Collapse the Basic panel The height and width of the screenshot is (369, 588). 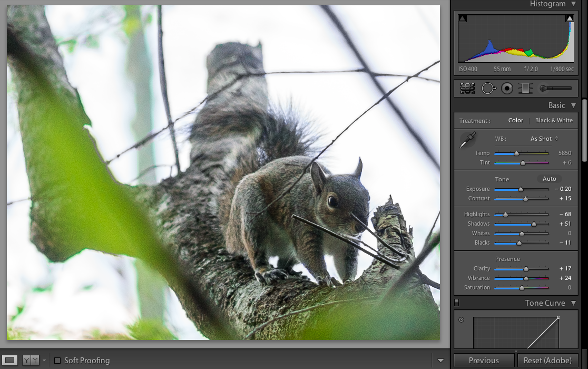(x=573, y=105)
